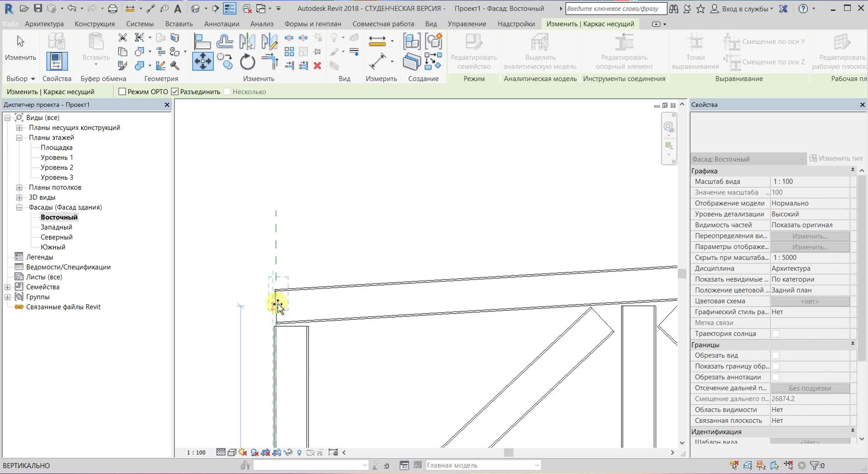Expand Планы несущих конструкций node
This screenshot has height=474, width=868.
click(19, 128)
